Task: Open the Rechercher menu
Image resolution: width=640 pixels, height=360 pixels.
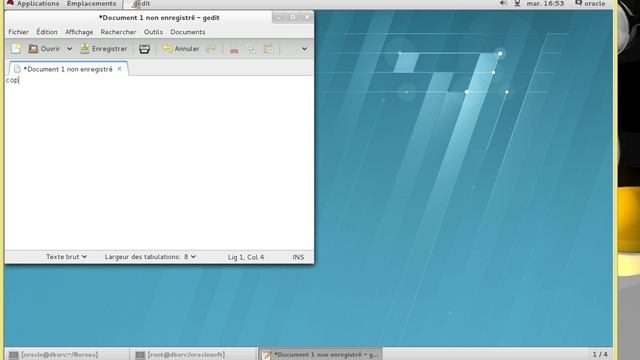Action: (118, 32)
